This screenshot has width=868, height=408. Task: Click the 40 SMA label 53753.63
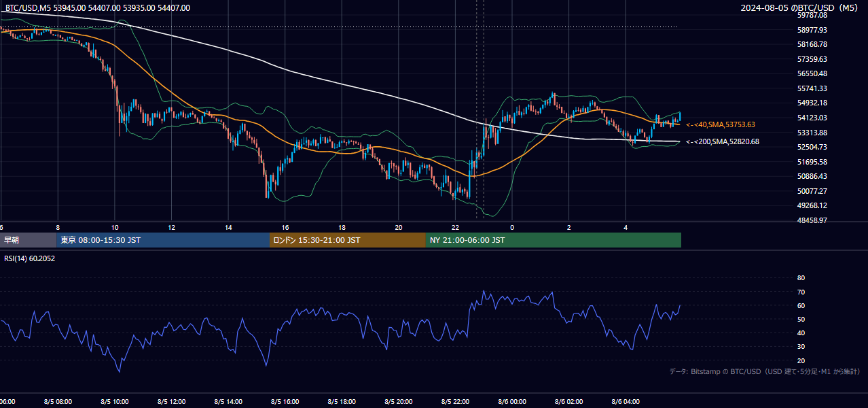click(x=721, y=124)
